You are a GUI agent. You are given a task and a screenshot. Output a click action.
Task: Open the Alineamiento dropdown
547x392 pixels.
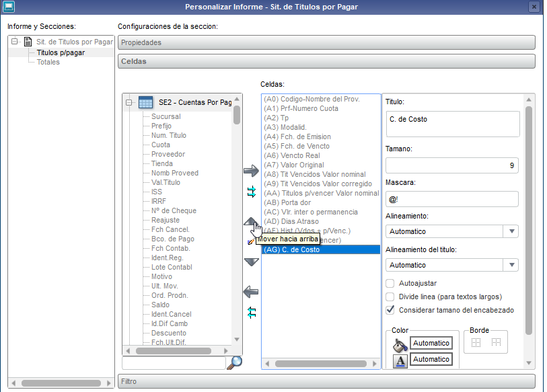point(511,231)
